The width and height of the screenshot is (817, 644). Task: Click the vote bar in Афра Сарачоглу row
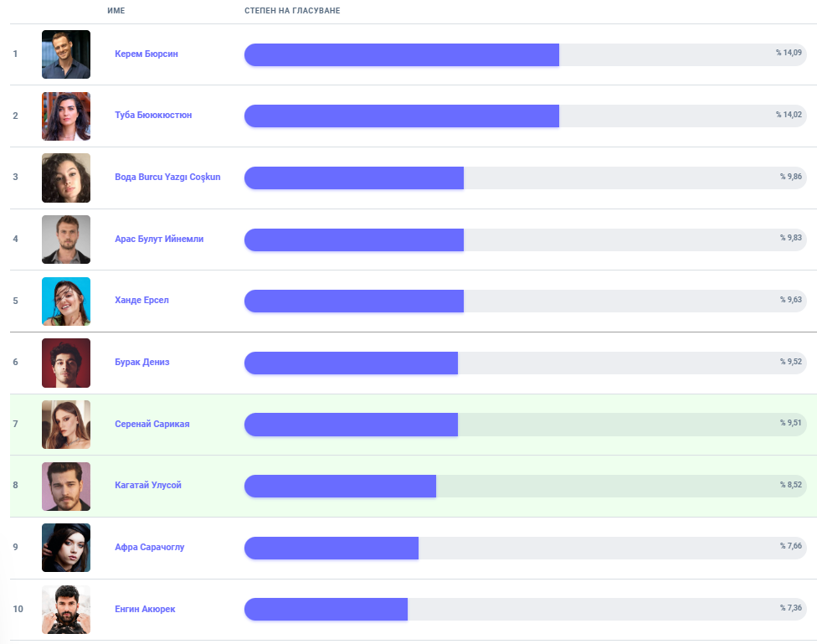point(525,548)
